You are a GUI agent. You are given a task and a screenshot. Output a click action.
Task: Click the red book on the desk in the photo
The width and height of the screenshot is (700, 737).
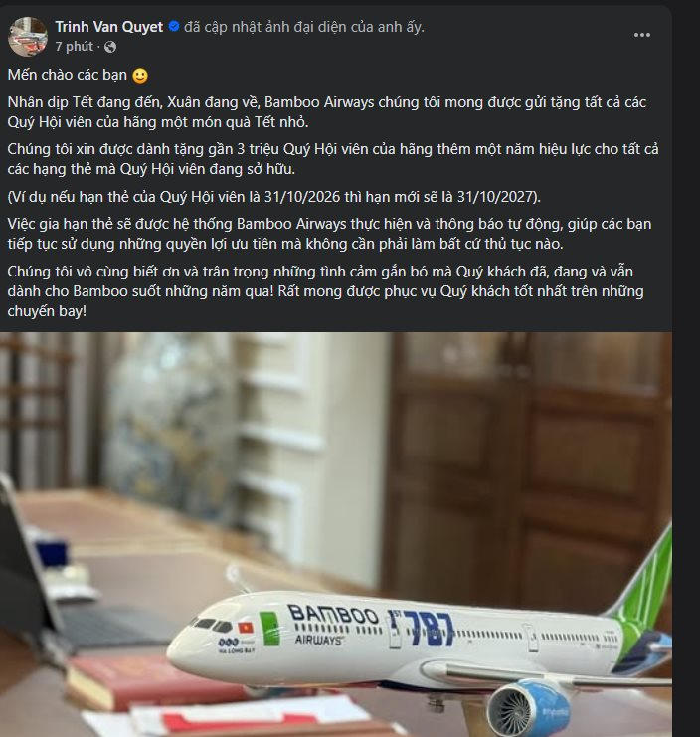(x=139, y=679)
